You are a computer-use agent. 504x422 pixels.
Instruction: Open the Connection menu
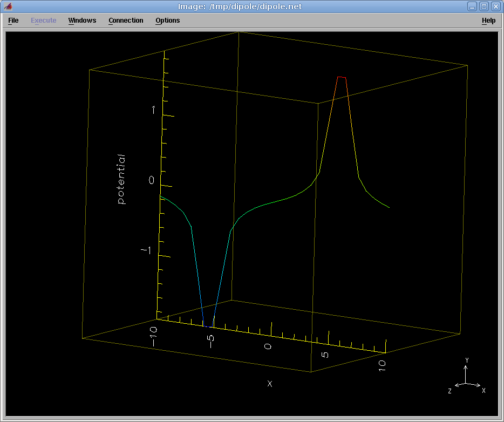pos(126,21)
